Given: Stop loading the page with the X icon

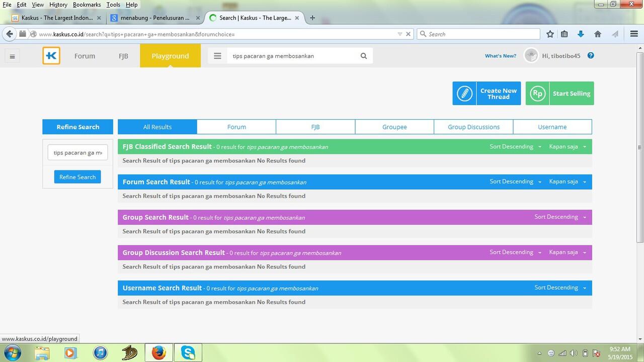Looking at the screenshot, I should (x=409, y=34).
